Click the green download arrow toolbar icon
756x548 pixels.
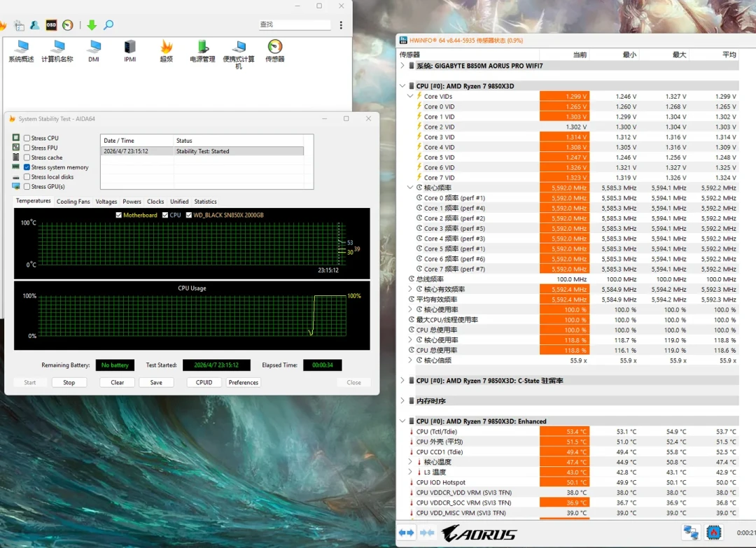coord(92,24)
